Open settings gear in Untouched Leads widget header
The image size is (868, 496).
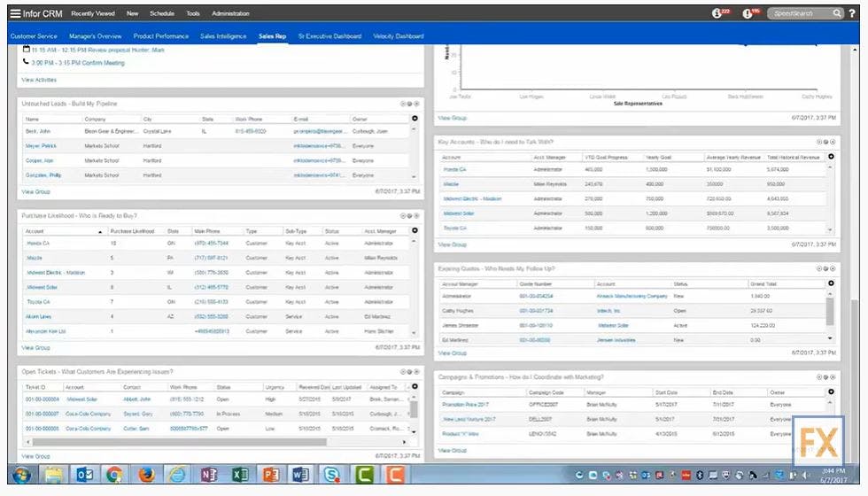click(409, 104)
